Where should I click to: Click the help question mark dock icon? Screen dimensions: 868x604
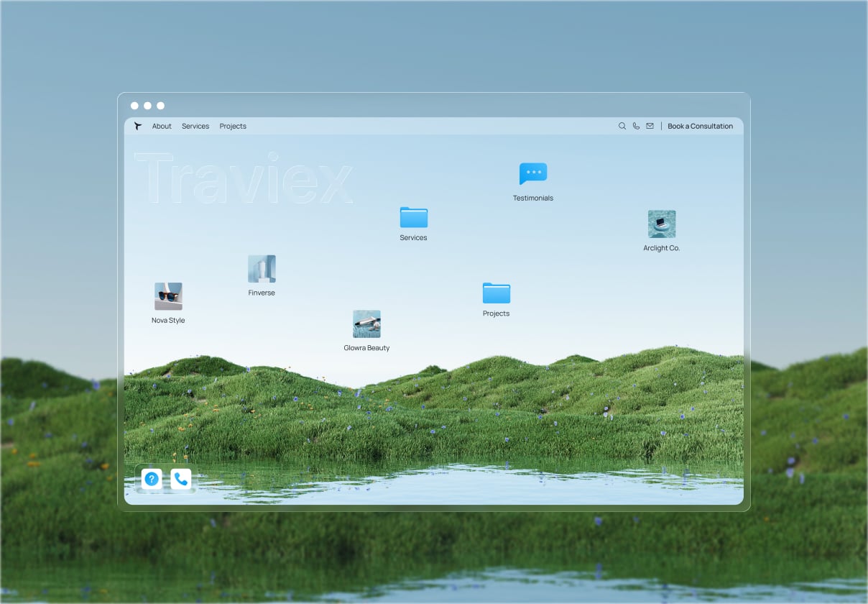click(152, 479)
